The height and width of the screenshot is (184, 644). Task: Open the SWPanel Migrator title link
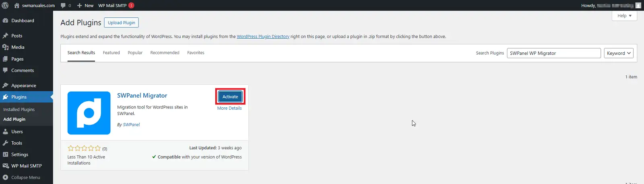[142, 96]
